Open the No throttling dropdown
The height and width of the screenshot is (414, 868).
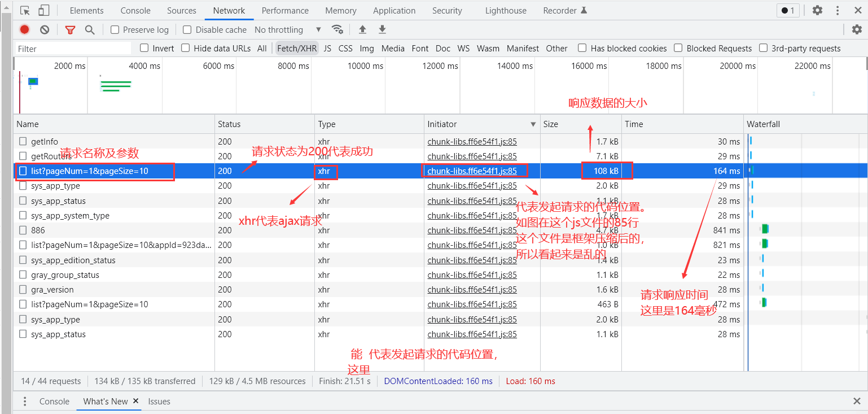[288, 29]
